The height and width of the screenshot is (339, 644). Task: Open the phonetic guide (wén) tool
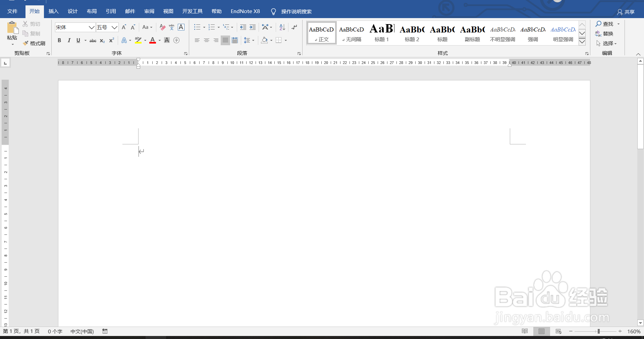(172, 27)
